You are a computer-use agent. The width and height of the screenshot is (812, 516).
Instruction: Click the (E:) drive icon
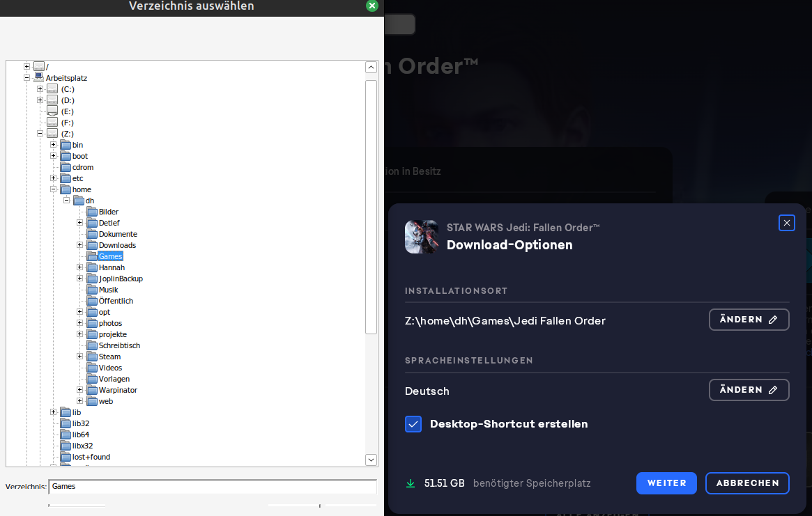click(52, 111)
